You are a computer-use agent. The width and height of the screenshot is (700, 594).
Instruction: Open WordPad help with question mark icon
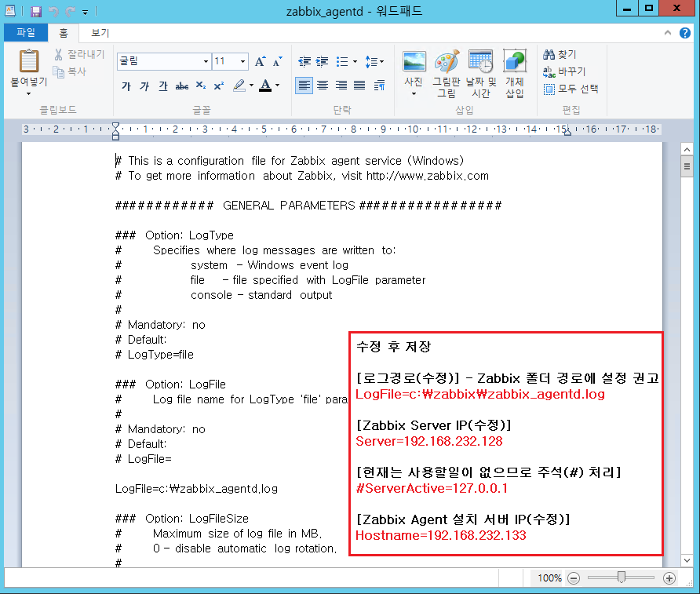tap(685, 33)
